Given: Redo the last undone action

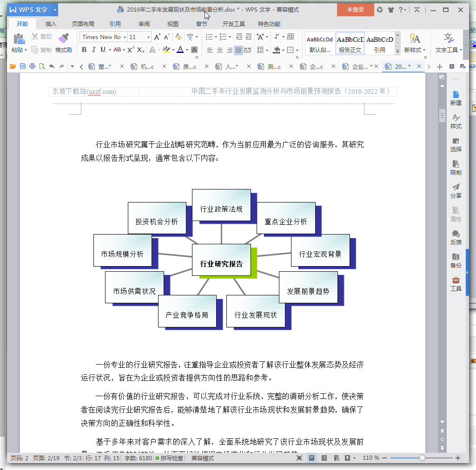Looking at the screenshot, I should 62,66.
